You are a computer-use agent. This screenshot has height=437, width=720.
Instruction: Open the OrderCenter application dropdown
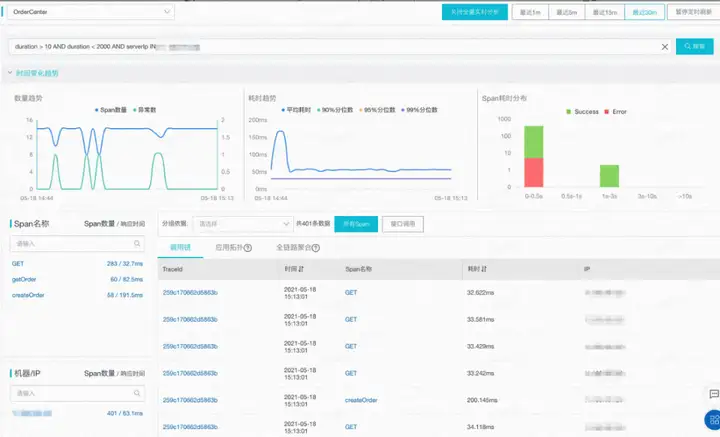tap(91, 12)
